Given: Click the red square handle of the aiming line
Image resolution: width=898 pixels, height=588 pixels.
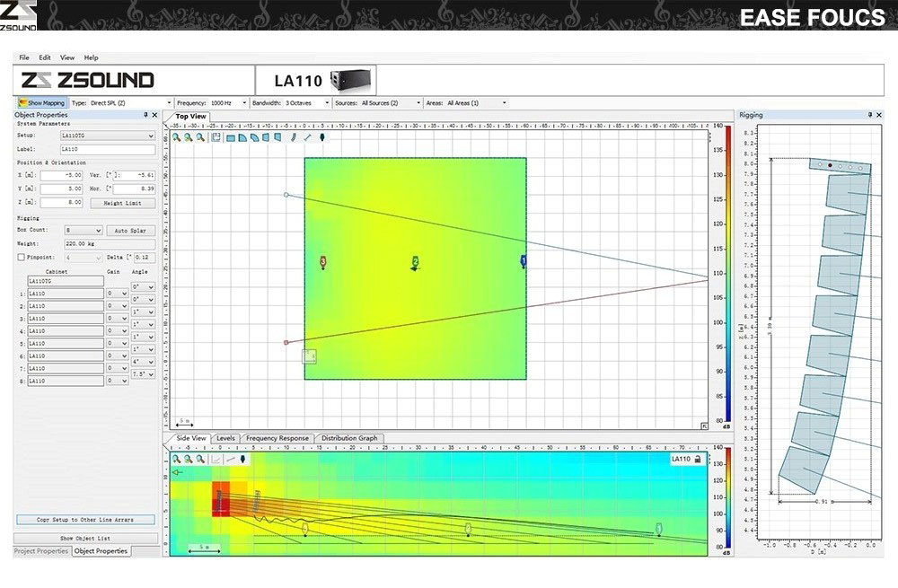Looking at the screenshot, I should pyautogui.click(x=286, y=342).
